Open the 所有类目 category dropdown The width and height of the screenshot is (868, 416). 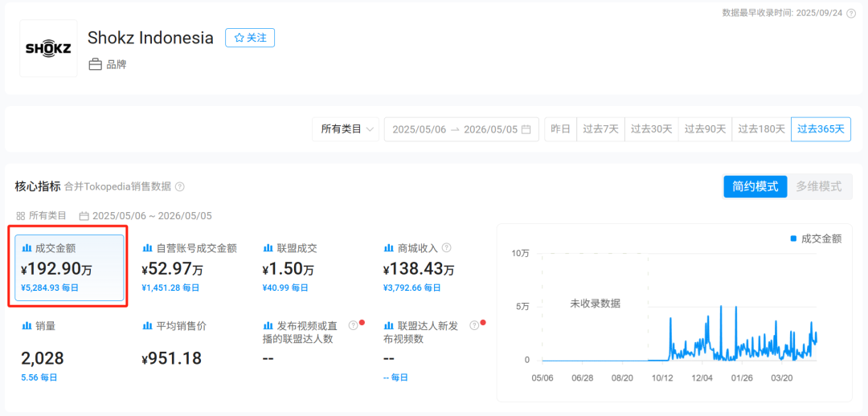(346, 129)
